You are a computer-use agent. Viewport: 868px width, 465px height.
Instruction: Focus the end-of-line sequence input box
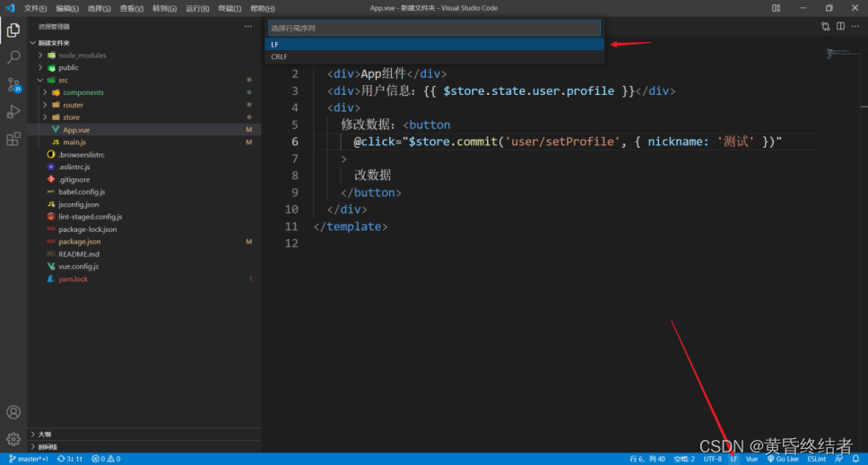435,28
